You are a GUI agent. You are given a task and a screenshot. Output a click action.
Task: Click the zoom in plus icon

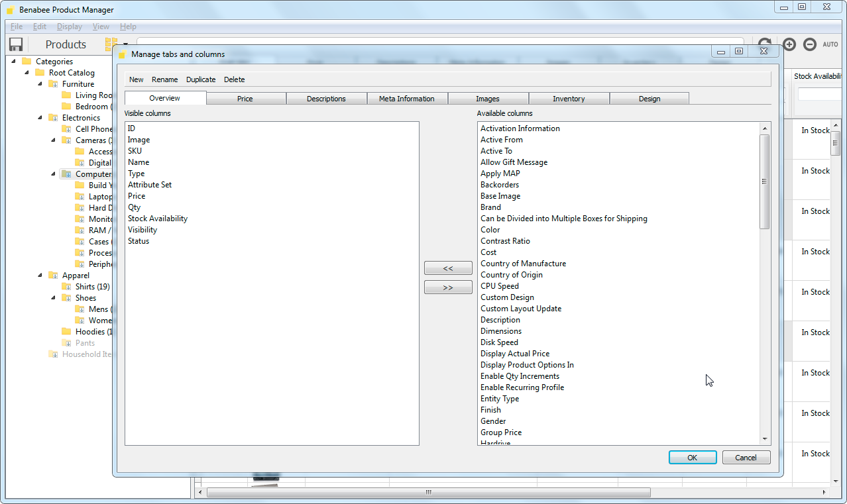(x=789, y=44)
